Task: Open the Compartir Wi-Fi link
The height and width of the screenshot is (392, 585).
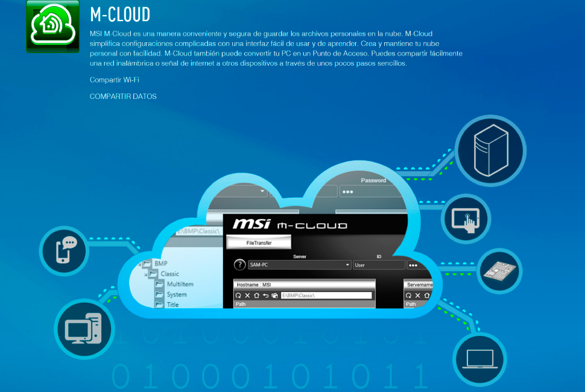Action: pos(115,80)
